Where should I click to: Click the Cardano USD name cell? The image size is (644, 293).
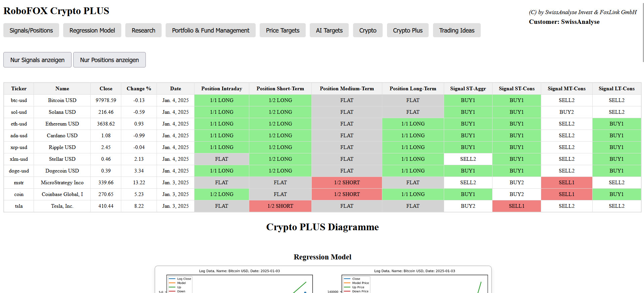tap(62, 136)
